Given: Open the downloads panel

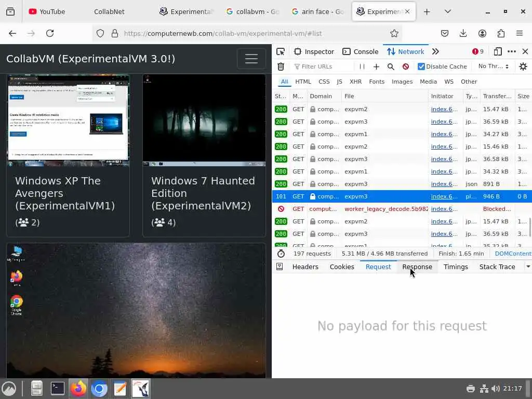Looking at the screenshot, I should pos(463,33).
